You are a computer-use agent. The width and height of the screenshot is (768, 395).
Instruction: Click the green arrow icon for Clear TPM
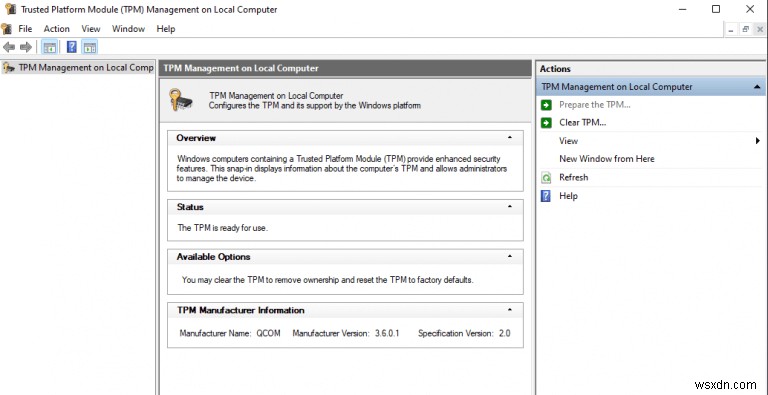pos(546,123)
